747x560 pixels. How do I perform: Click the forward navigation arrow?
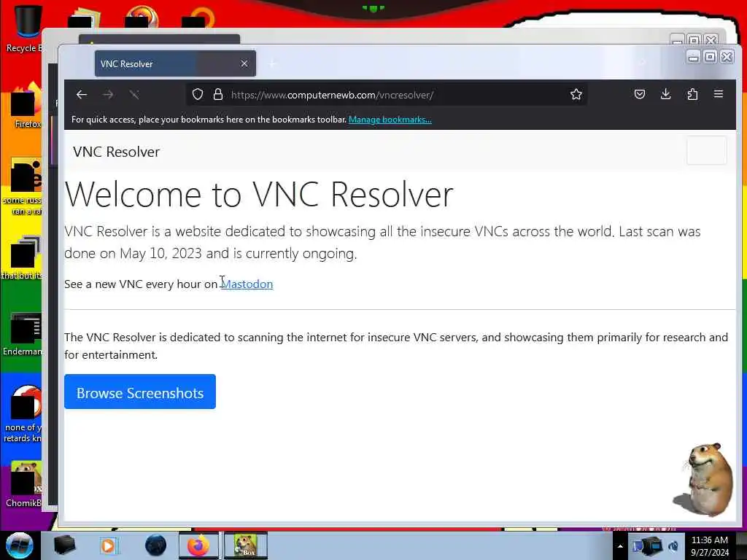click(x=108, y=95)
